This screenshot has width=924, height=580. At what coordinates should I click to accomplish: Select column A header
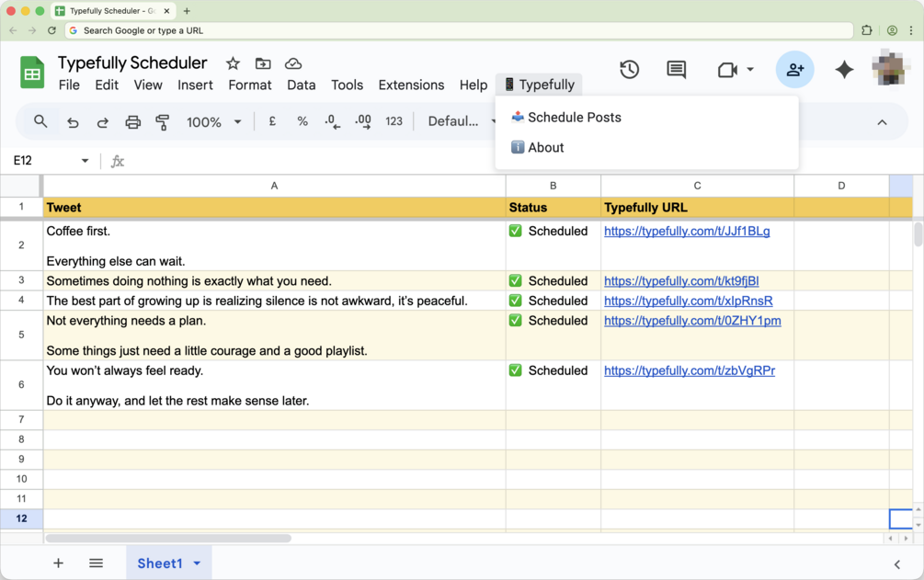(x=275, y=186)
